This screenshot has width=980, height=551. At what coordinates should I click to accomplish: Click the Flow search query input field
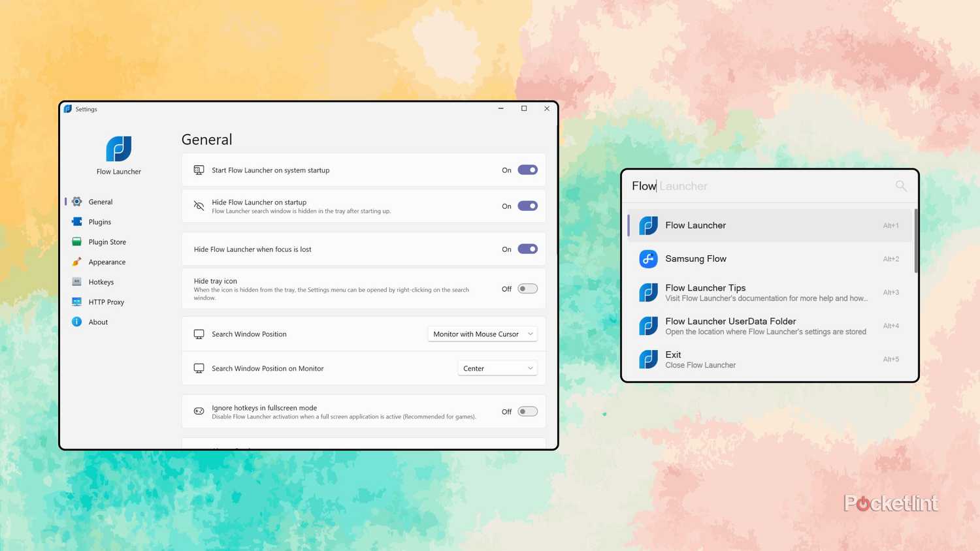point(758,186)
